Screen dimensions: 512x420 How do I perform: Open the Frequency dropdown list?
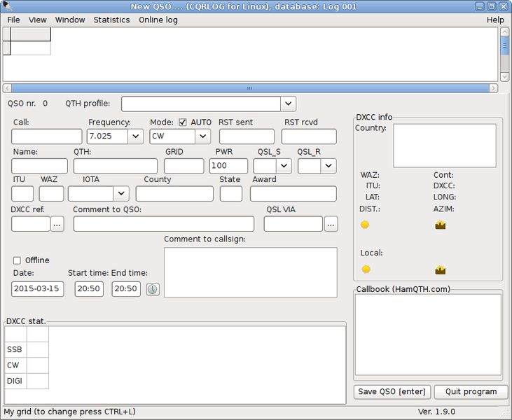point(135,136)
